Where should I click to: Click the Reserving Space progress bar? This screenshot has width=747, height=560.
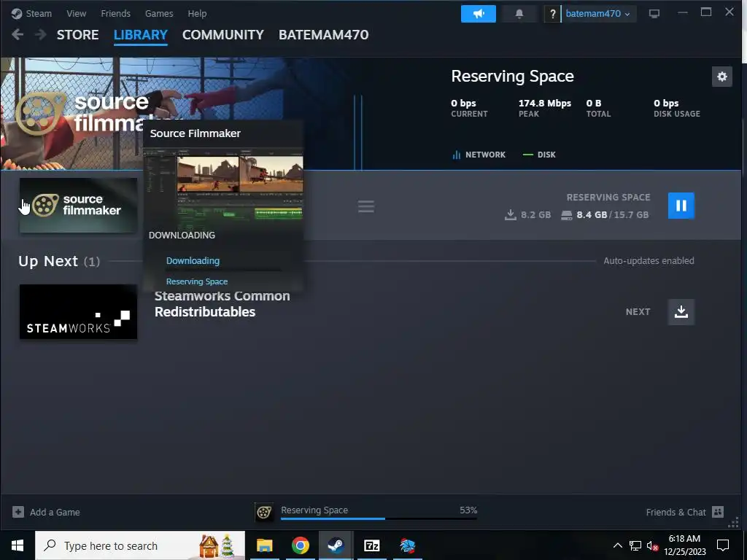pyautogui.click(x=379, y=518)
